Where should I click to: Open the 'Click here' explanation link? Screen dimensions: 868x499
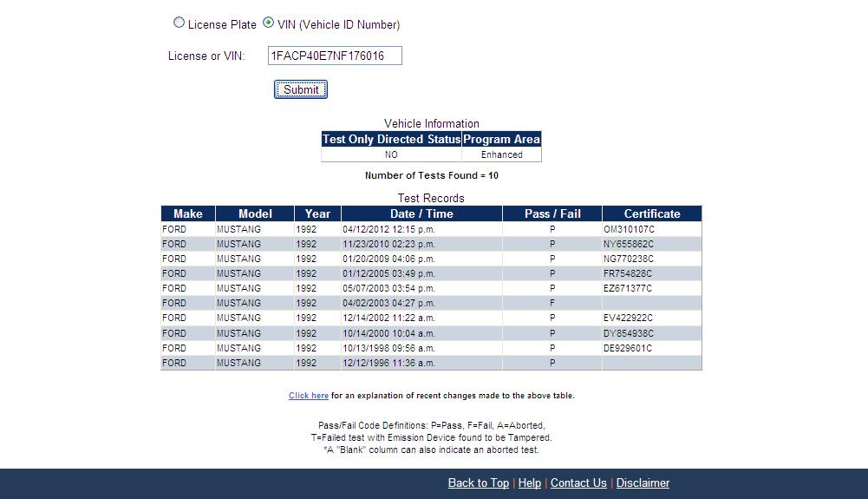(x=308, y=396)
